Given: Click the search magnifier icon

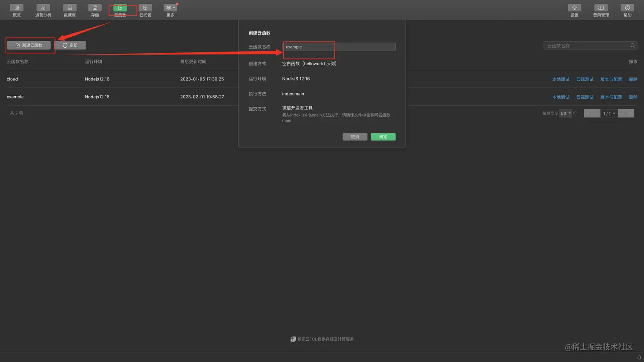Looking at the screenshot, I should pyautogui.click(x=633, y=46).
